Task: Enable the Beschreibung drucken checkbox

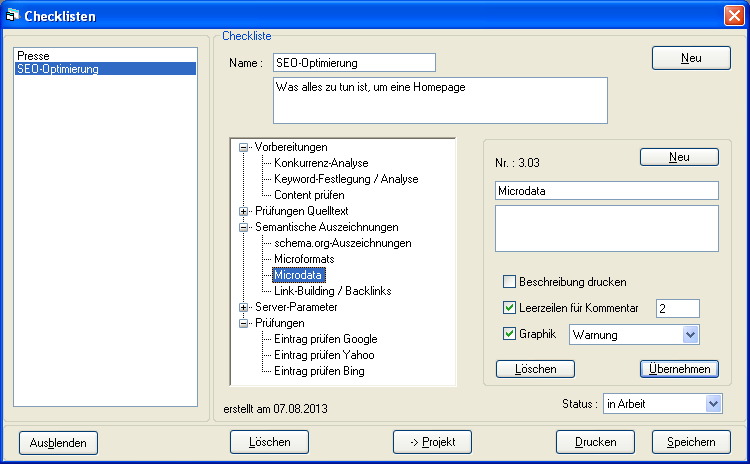Action: click(510, 282)
